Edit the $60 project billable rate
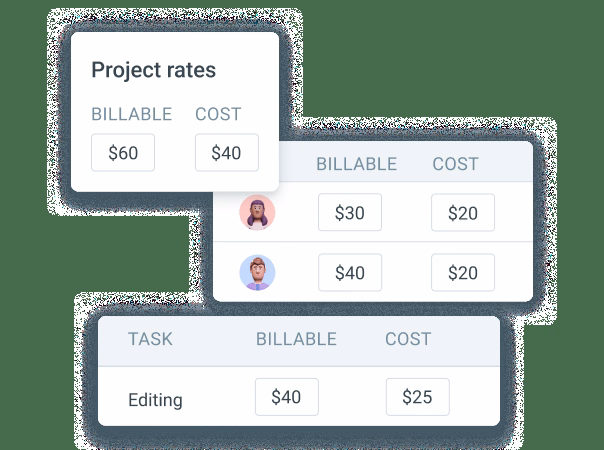Image resolution: width=604 pixels, height=450 pixels. tap(123, 153)
